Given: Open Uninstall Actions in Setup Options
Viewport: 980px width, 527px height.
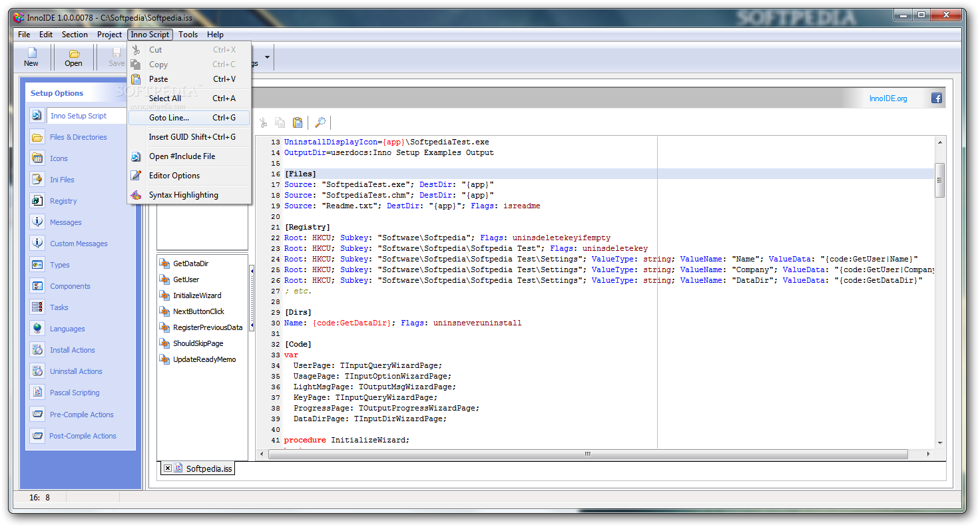Looking at the screenshot, I should (x=76, y=371).
